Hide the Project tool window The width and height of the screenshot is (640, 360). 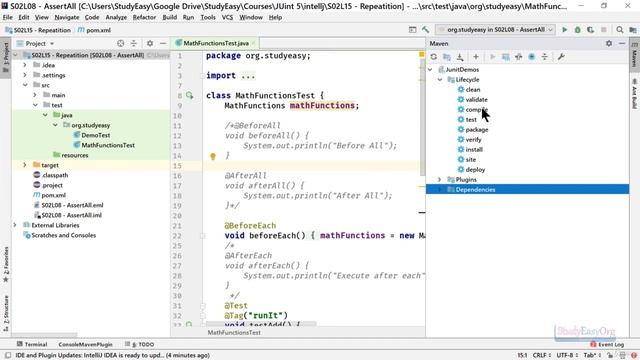pyautogui.click(x=163, y=43)
